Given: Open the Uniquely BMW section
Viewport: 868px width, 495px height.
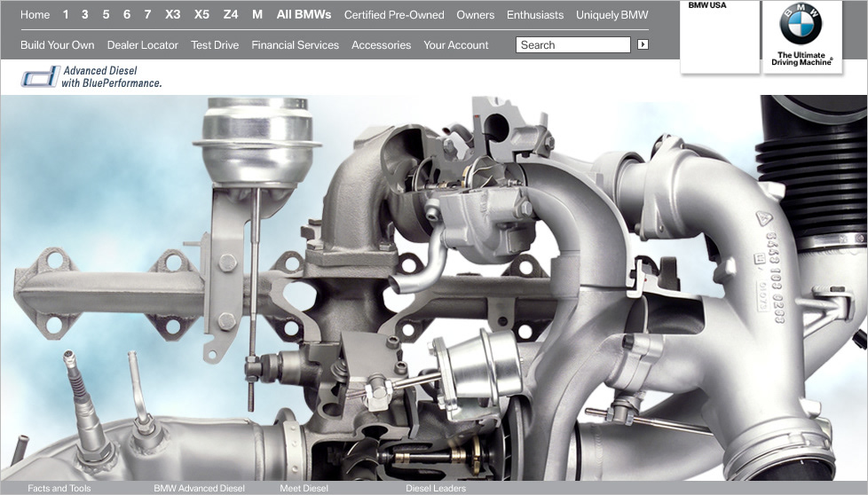Looking at the screenshot, I should click(612, 15).
